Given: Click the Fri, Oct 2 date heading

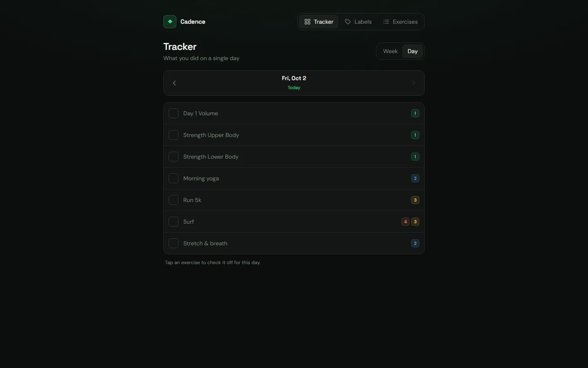Looking at the screenshot, I should click(294, 78).
